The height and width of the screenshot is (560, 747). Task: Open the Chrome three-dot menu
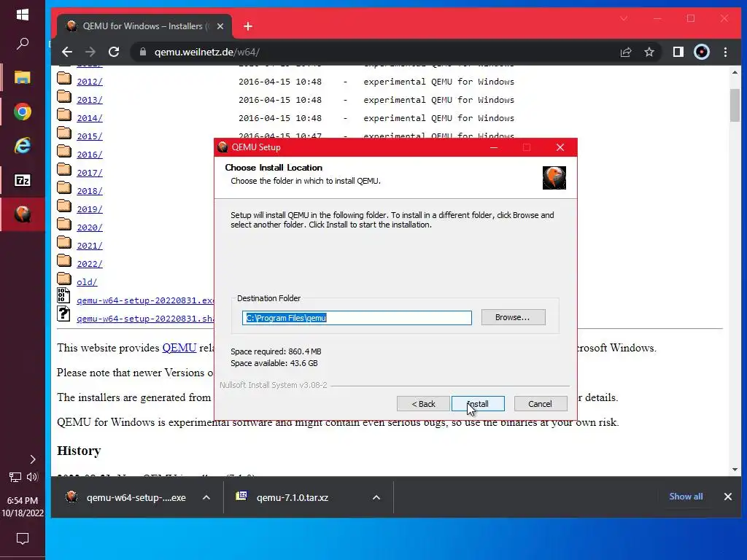coord(725,52)
